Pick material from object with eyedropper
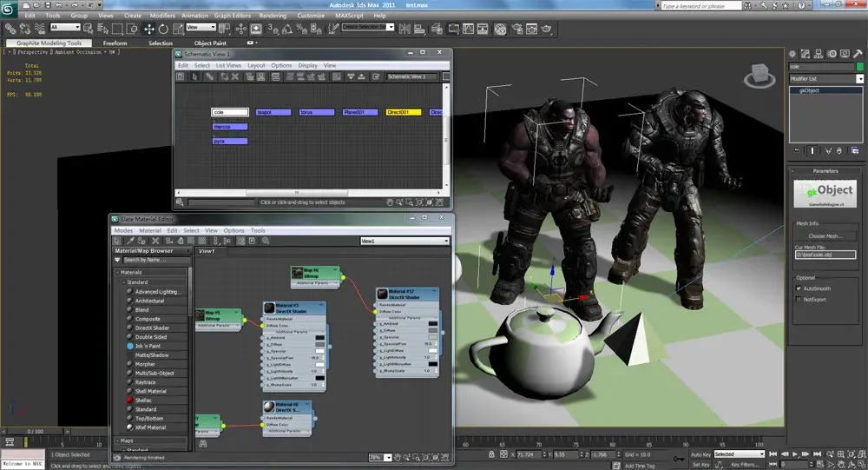Viewport: 868px width, 470px height. click(130, 241)
